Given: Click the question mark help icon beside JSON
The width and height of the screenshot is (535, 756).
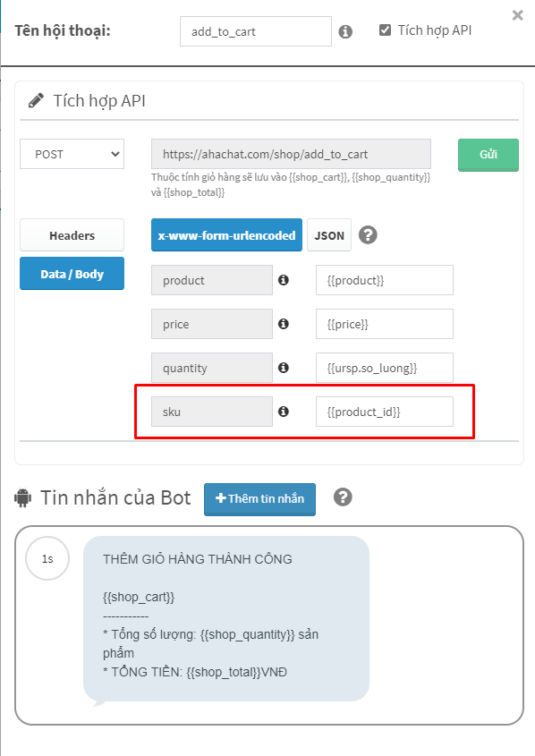Looking at the screenshot, I should click(368, 235).
